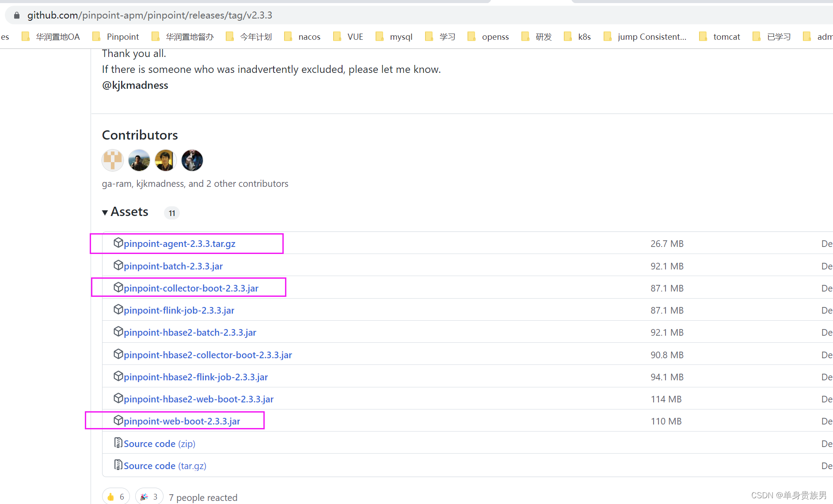Click package icon beside pinpoint-hbase2-collector-boot jar

point(118,354)
